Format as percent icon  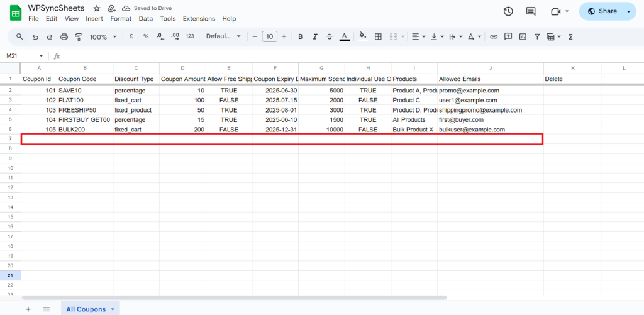point(146,36)
